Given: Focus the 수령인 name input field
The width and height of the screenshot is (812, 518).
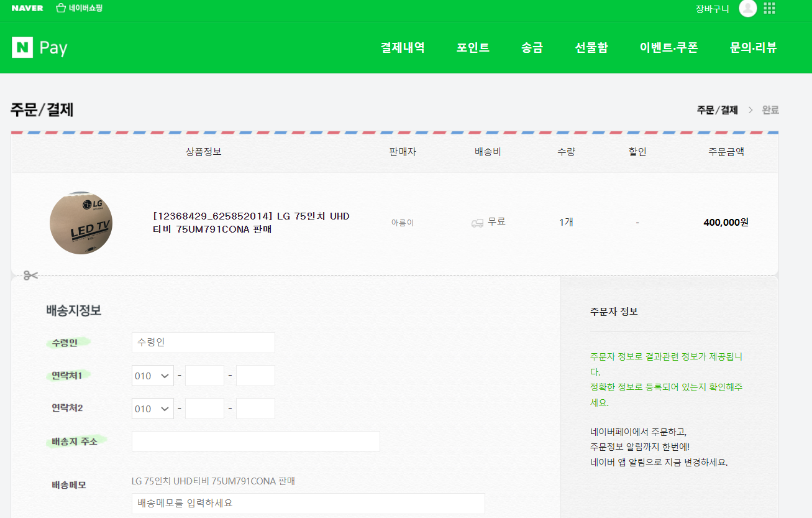Looking at the screenshot, I should coord(203,343).
